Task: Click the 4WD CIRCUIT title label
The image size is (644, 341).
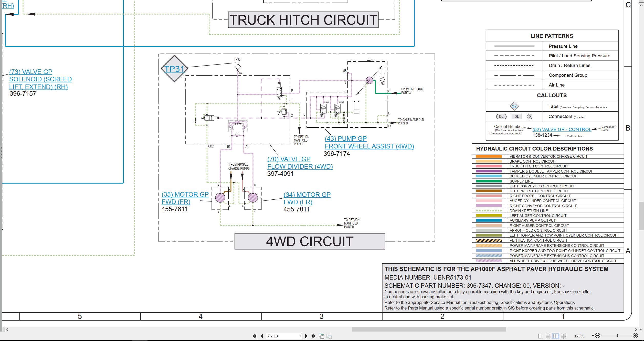Action: [310, 241]
